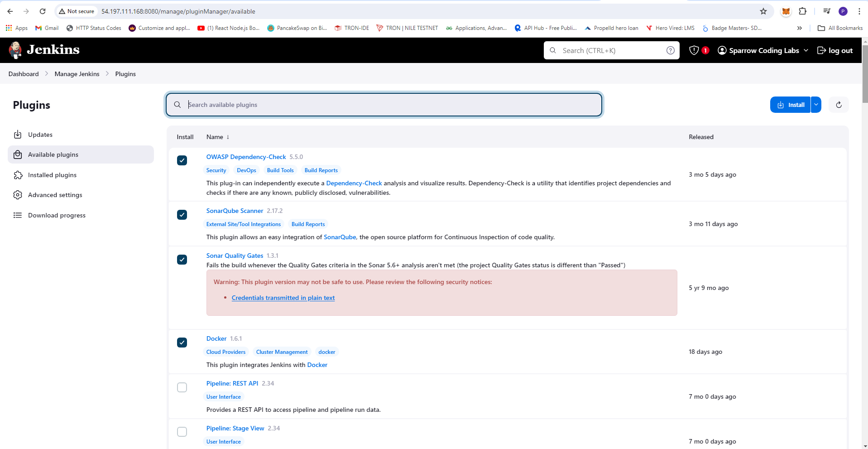Open the All Bookmarks folder
This screenshot has width=868, height=449.
tap(840, 28)
